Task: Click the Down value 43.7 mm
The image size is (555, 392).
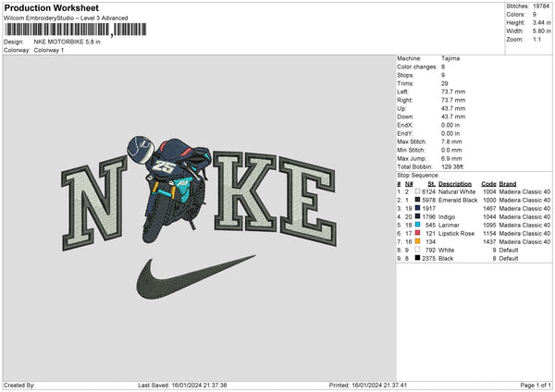Action: pos(453,116)
